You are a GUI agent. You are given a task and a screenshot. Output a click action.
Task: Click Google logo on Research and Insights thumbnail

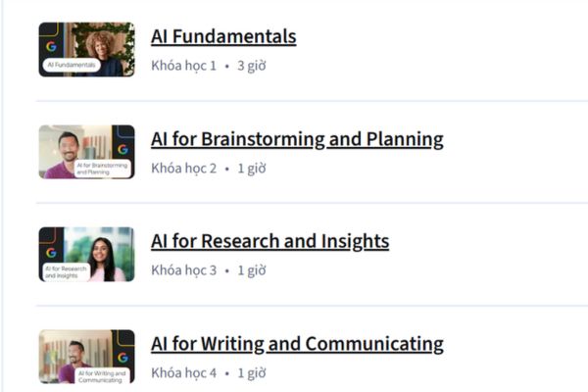[51, 252]
